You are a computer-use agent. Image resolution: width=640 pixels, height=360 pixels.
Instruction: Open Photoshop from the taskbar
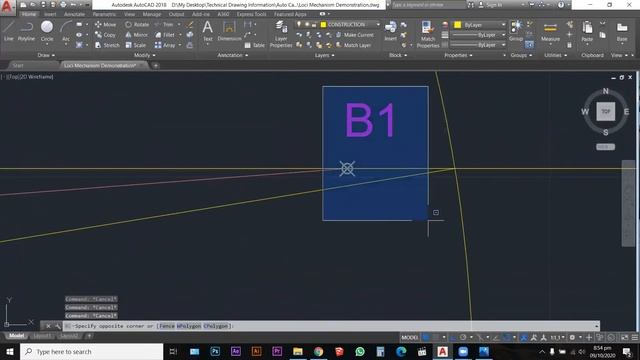click(x=215, y=351)
